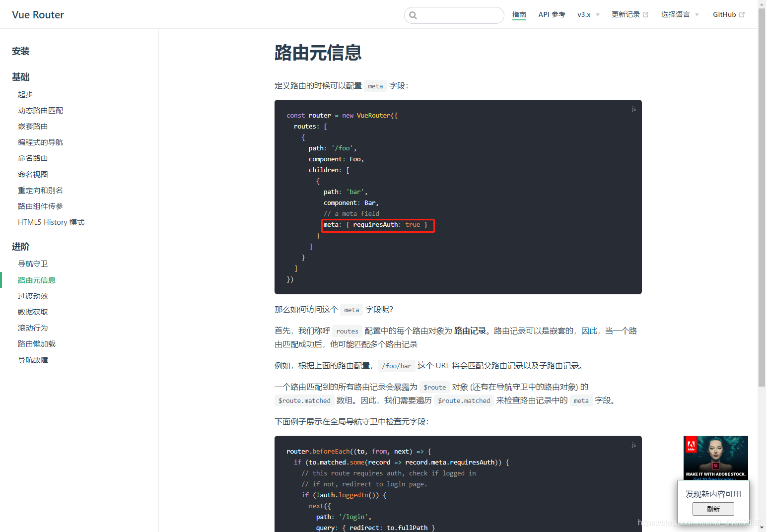Click the js badge on the beforeEach code block
Viewport: 766px width, 532px height.
click(633, 445)
